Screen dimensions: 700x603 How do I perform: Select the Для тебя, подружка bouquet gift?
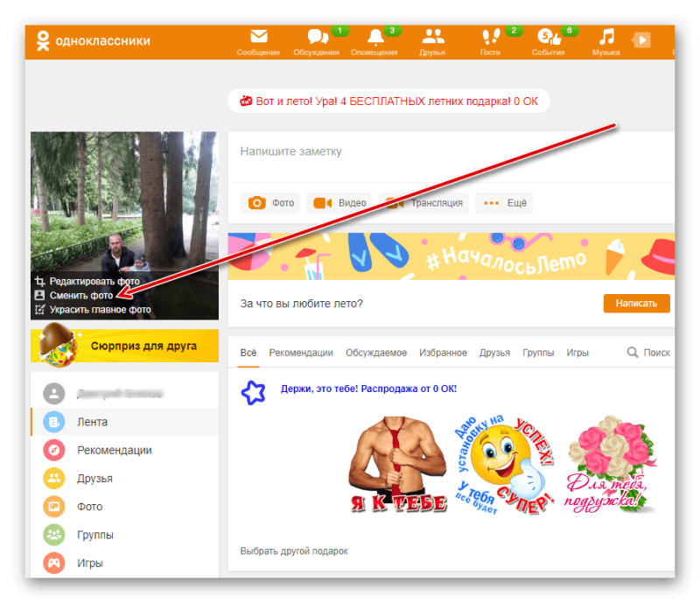[609, 465]
